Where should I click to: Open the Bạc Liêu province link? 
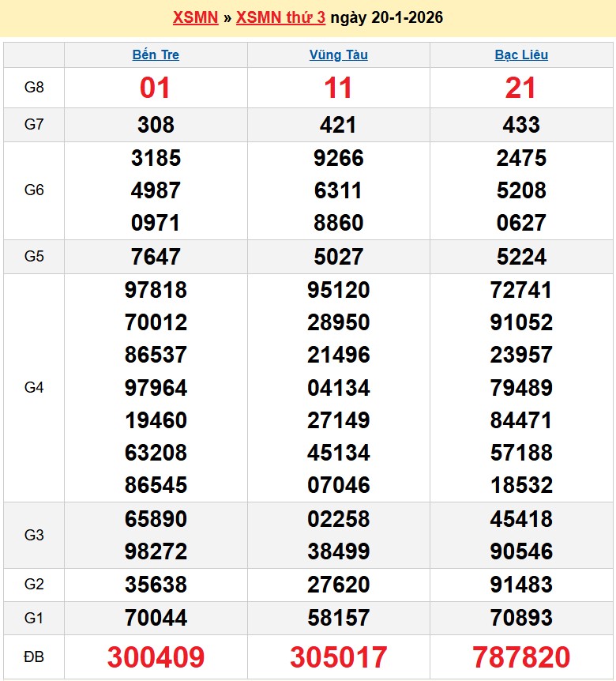click(521, 55)
